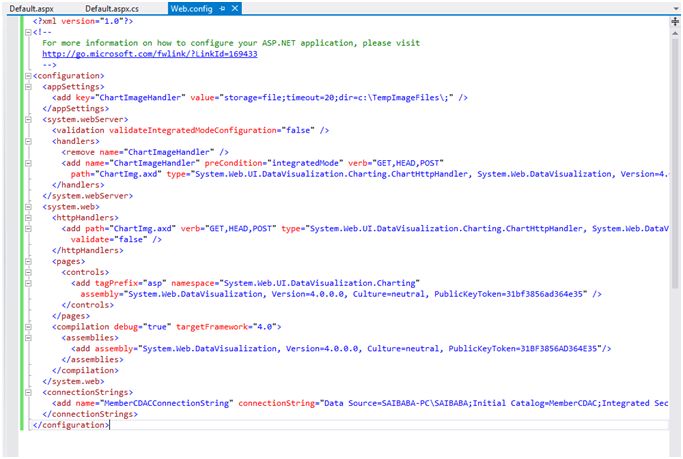Collapse the configuration root element

click(x=28, y=76)
